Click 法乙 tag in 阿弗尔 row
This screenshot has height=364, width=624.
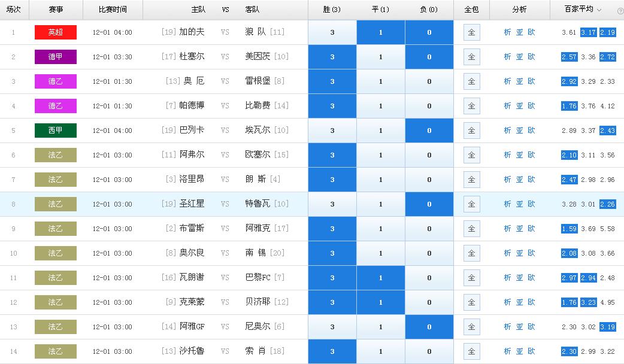pyautogui.click(x=55, y=155)
